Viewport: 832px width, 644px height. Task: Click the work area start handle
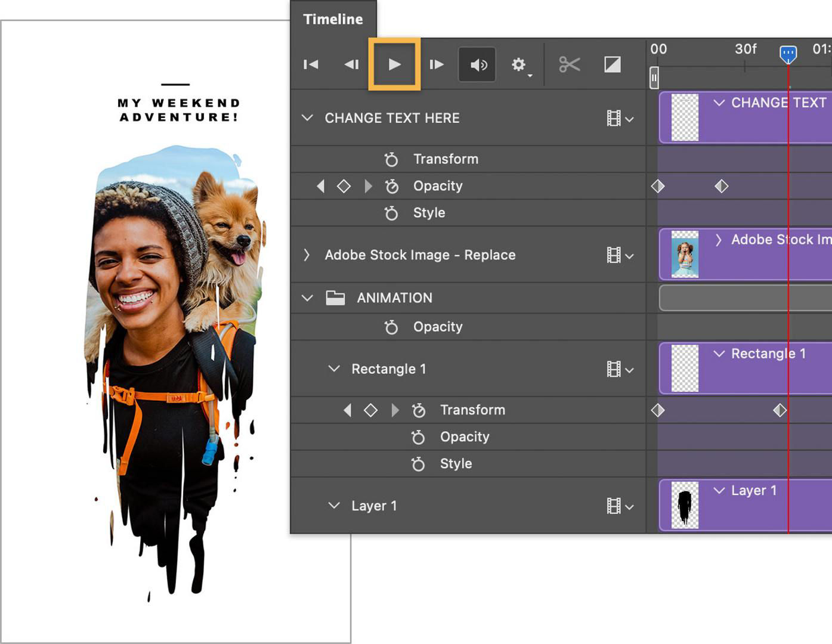coord(654,76)
